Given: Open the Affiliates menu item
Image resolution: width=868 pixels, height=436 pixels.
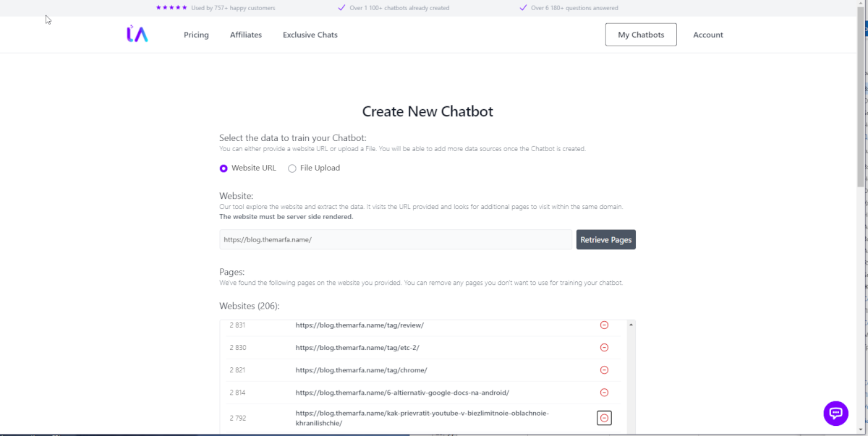Looking at the screenshot, I should (x=246, y=35).
